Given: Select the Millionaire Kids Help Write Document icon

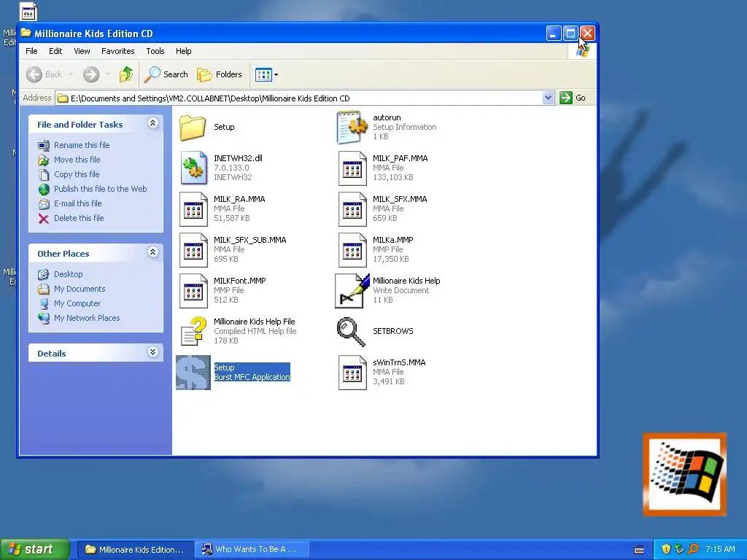Looking at the screenshot, I should (352, 290).
